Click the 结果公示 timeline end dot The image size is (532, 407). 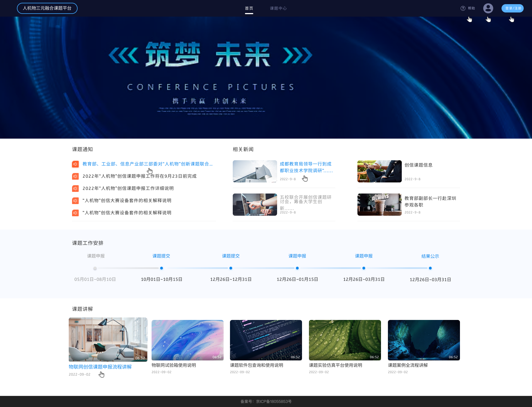(430, 268)
